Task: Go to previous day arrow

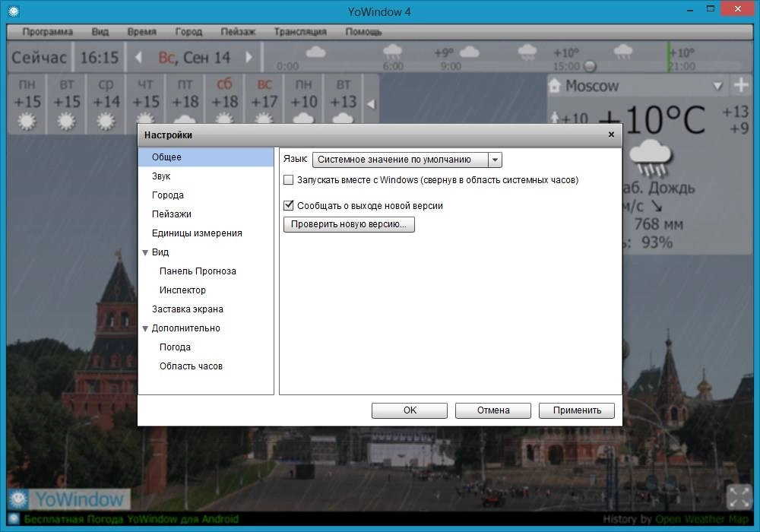Action: [x=138, y=58]
